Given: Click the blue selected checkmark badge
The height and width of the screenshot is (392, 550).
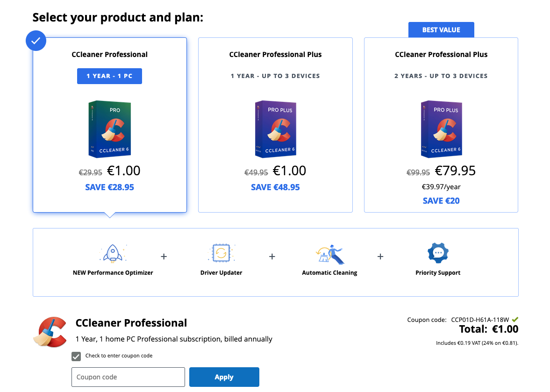Looking at the screenshot, I should (36, 41).
